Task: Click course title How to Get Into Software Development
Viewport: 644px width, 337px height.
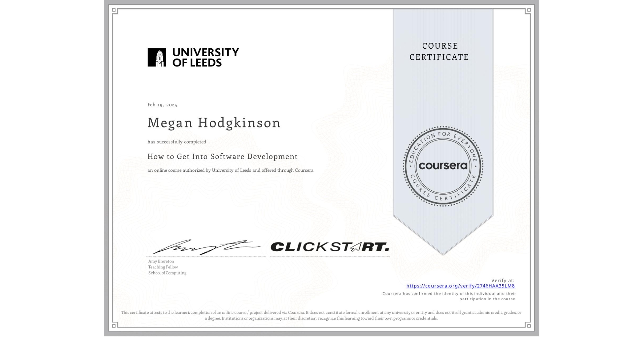Action: click(x=222, y=157)
